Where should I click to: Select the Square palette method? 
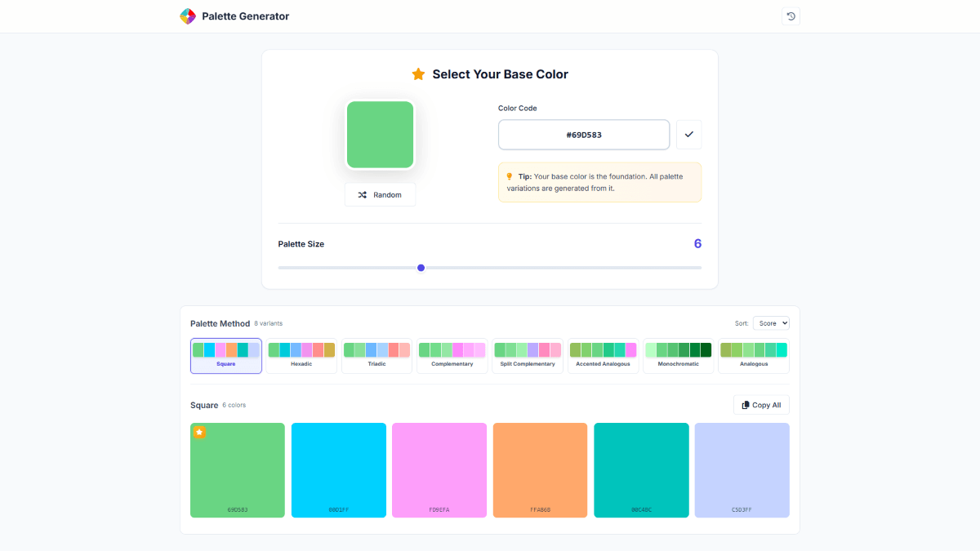[x=225, y=356]
